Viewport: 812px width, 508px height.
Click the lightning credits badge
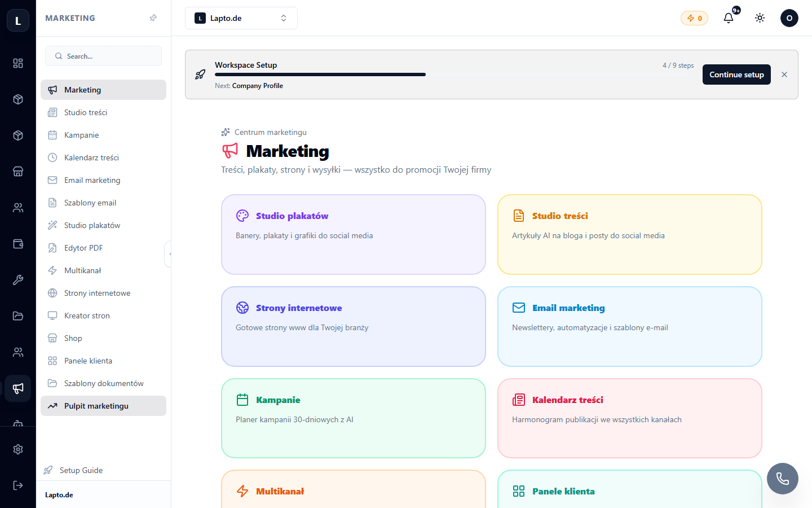pyautogui.click(x=695, y=18)
